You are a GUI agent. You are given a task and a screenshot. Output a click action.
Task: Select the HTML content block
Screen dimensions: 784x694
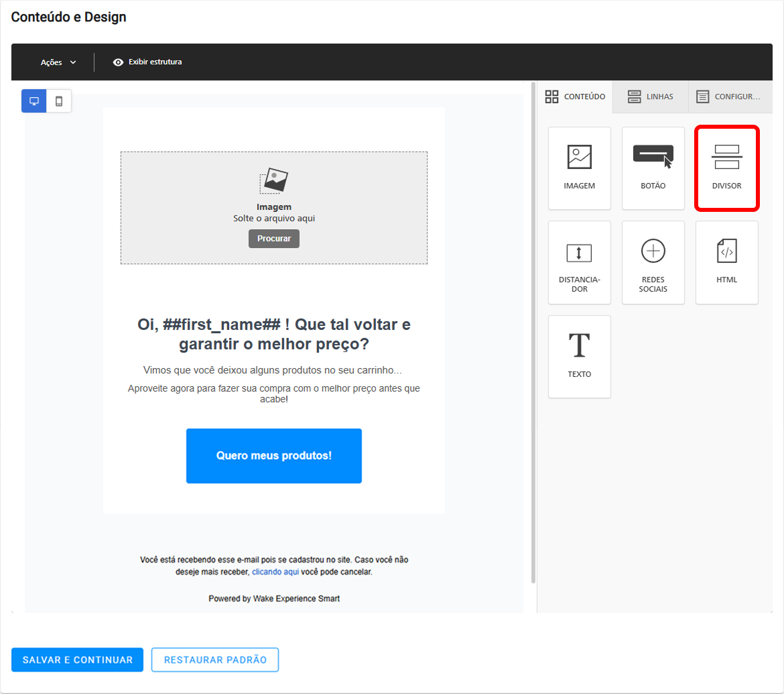point(726,263)
